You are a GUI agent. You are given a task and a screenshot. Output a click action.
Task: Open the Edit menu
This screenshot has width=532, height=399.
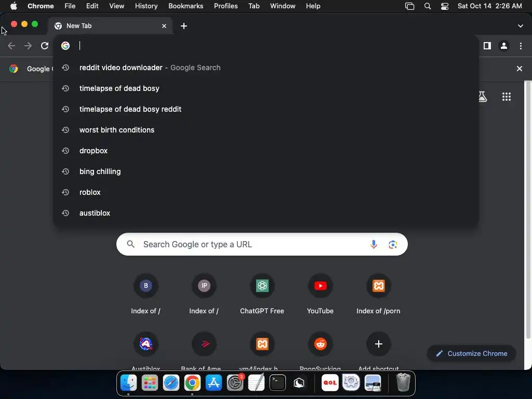click(92, 6)
